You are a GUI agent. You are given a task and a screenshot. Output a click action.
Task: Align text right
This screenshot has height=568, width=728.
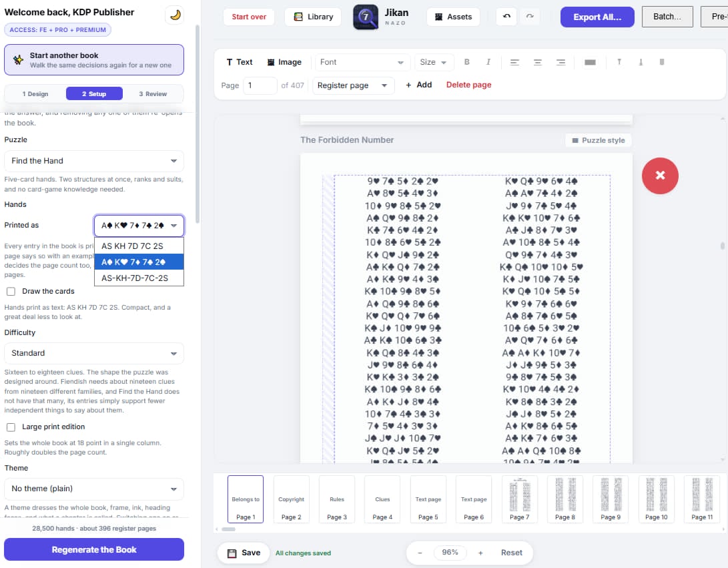coord(561,62)
